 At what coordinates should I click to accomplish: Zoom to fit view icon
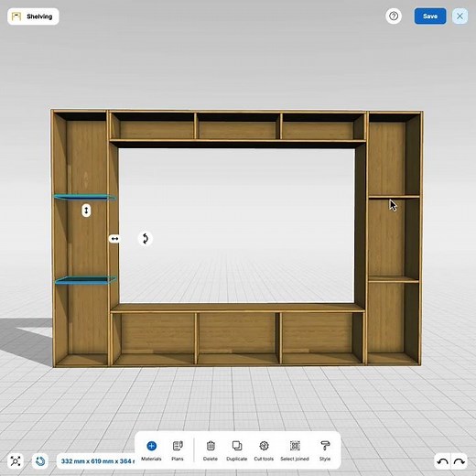click(16, 461)
